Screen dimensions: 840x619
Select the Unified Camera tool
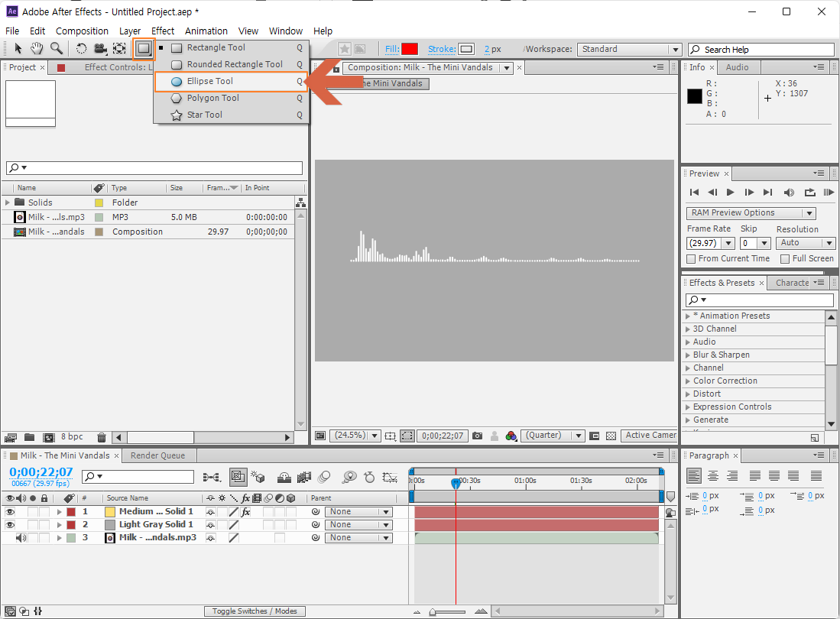100,49
